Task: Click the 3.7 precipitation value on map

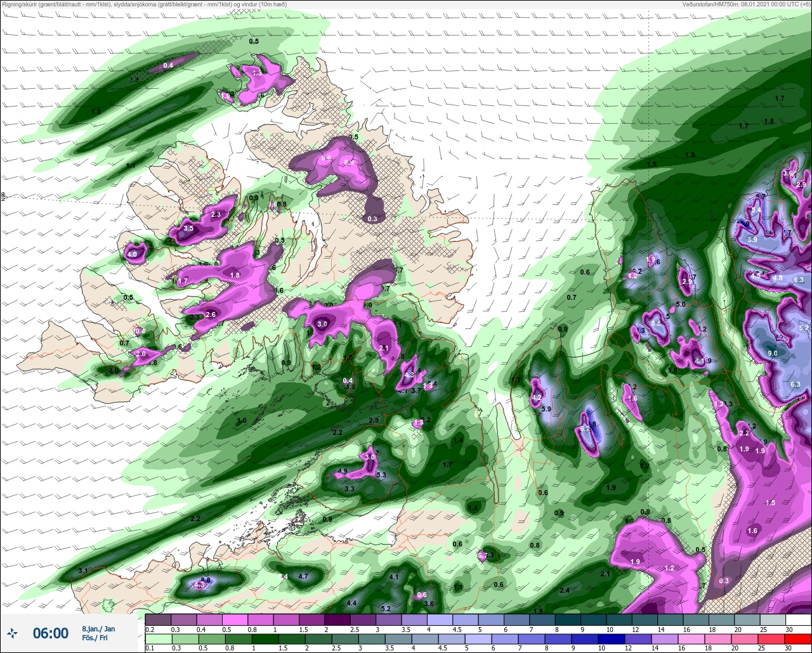Action: pos(416,391)
